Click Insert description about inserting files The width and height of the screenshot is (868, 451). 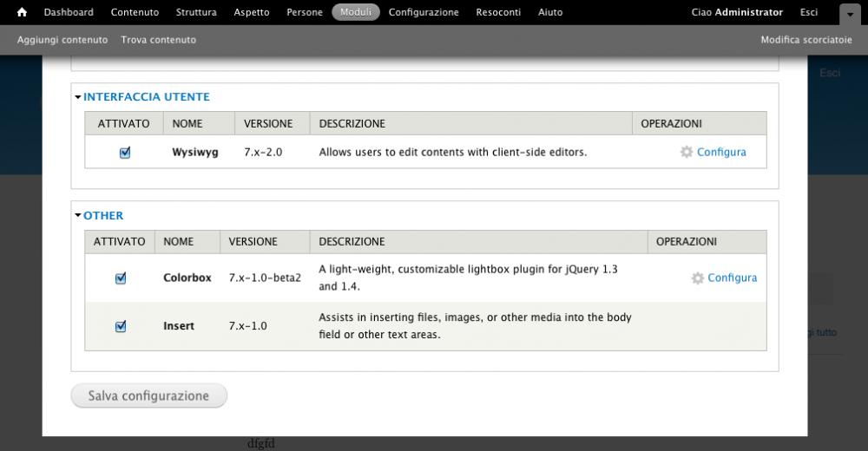pyautogui.click(x=475, y=326)
